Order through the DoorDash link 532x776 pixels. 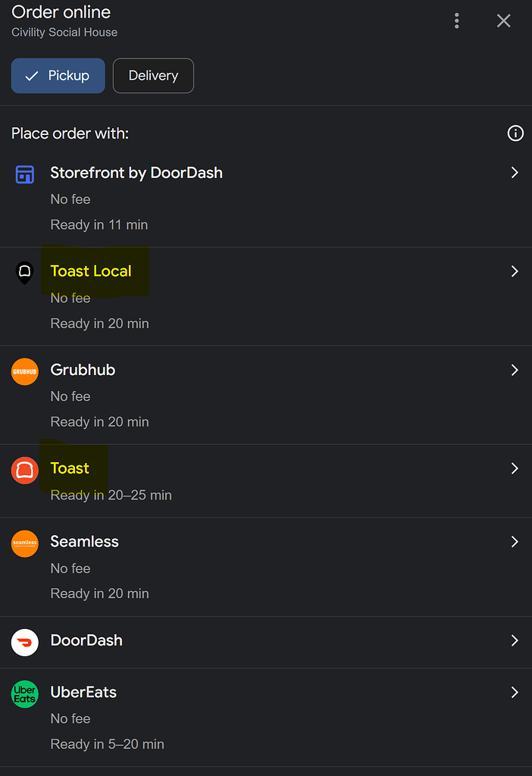point(86,640)
